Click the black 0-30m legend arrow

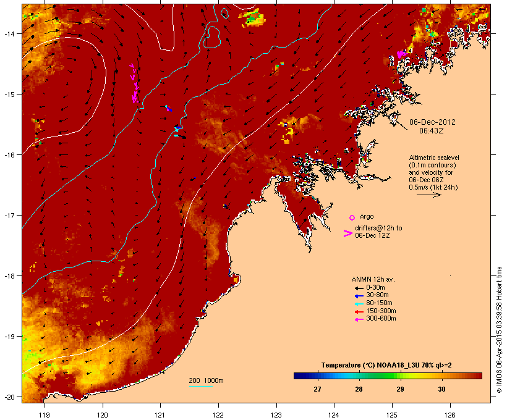click(x=359, y=288)
